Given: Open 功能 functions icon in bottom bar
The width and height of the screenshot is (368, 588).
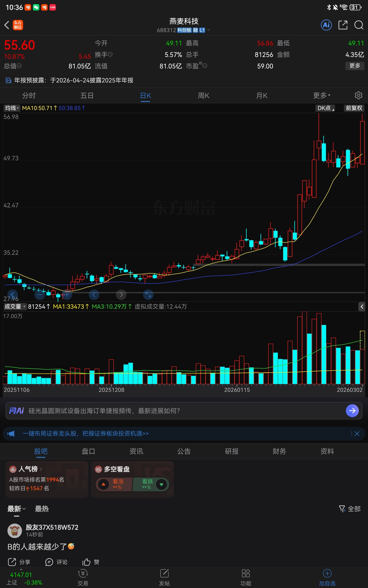Looking at the screenshot, I should point(246,577).
